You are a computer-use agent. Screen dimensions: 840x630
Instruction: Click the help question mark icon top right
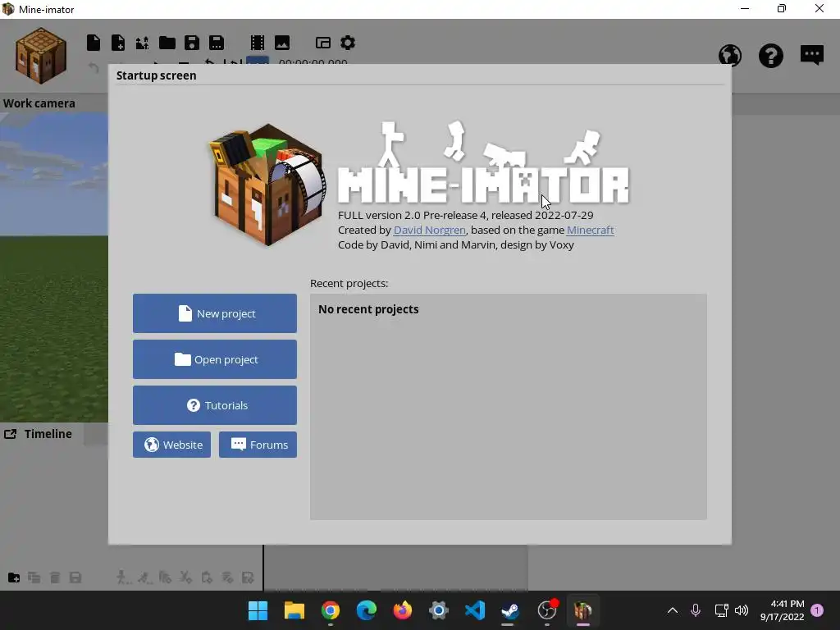[771, 55]
